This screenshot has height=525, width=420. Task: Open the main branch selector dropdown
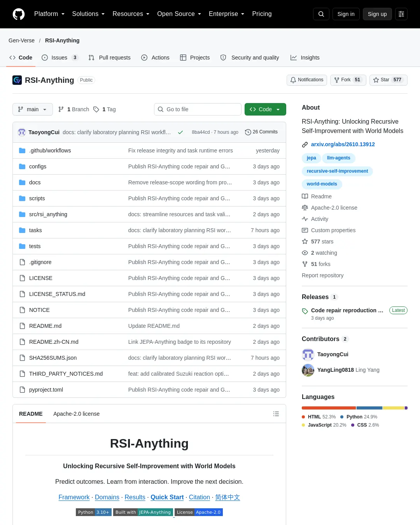pyautogui.click(x=32, y=109)
